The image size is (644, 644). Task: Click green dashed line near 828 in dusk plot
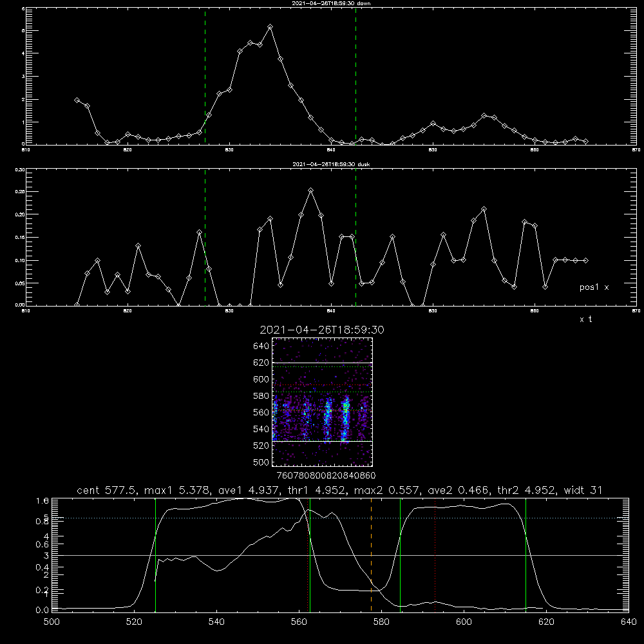205,237
